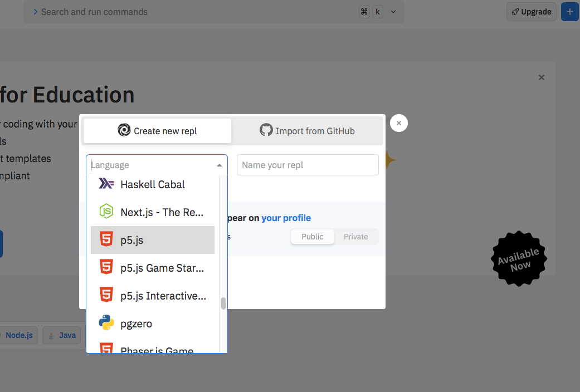The height and width of the screenshot is (392, 580).
Task: Click the HTML5 icon beside p5.js Interactive
Action: (106, 295)
